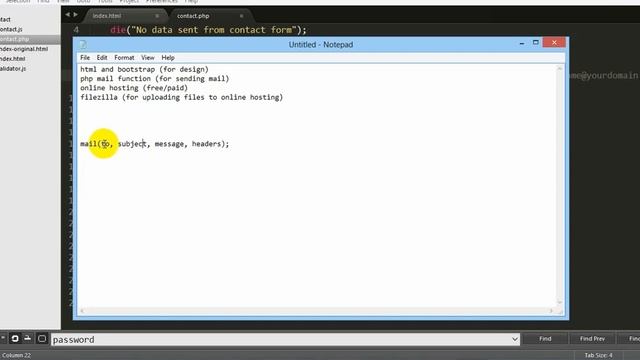Minimize the Notepad window
Image resolution: width=640 pixels, height=360 pixels.
(522, 43)
